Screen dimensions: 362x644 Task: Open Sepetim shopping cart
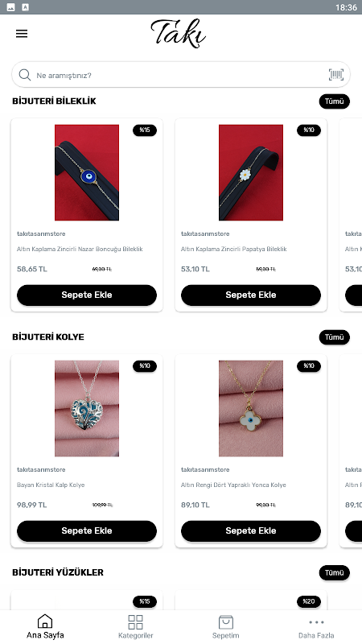point(226,627)
